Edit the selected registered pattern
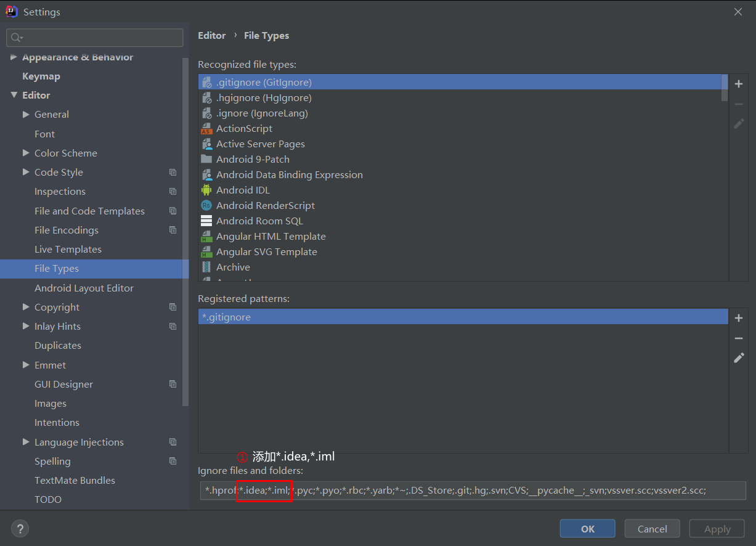This screenshot has height=546, width=756. click(739, 358)
